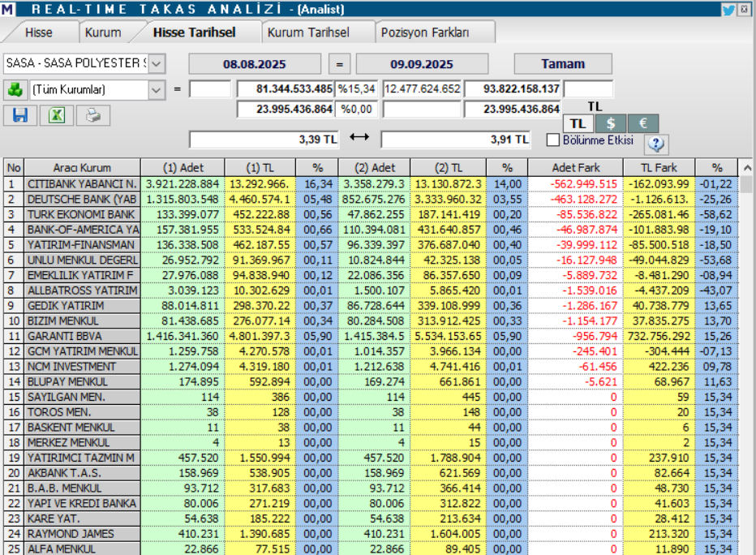This screenshot has width=756, height=555.
Task: Select the B.A.B. MENKUL row
Action: click(x=372, y=488)
